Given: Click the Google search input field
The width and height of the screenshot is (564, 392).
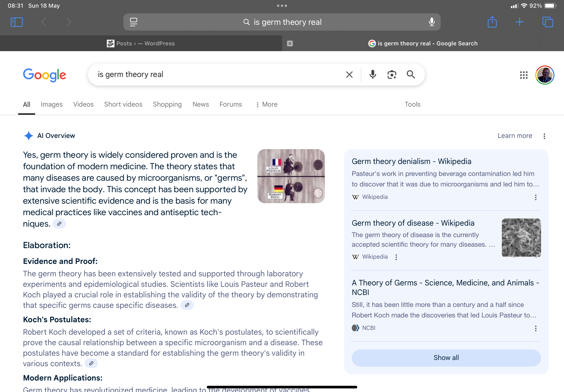Looking at the screenshot, I should 216,74.
